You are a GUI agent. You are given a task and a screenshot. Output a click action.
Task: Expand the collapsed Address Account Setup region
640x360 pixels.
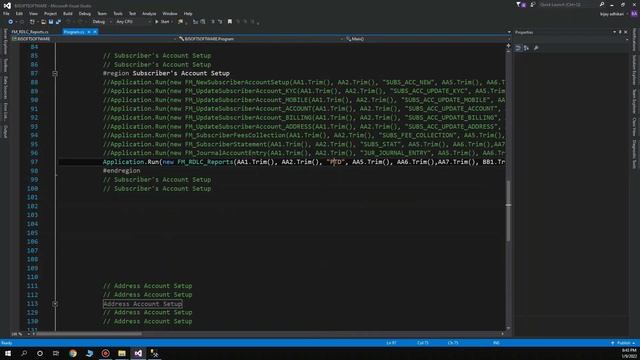(x=55, y=304)
